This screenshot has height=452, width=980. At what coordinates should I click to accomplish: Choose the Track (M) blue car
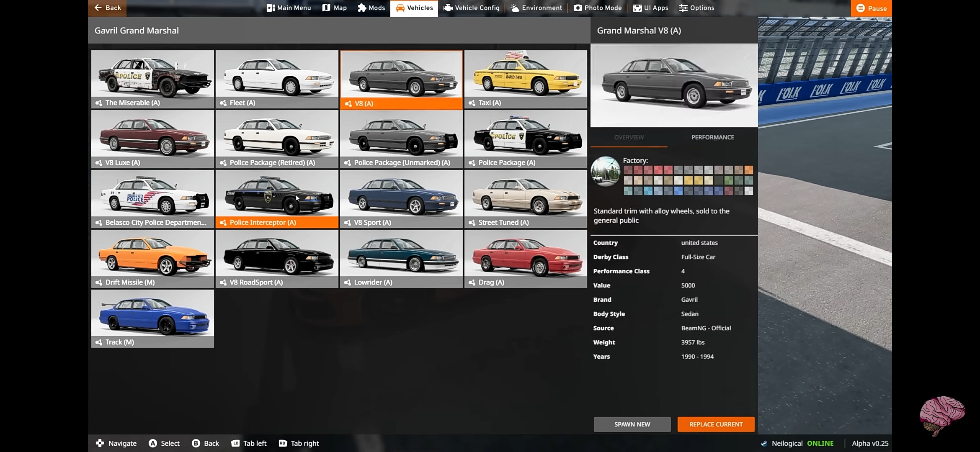pyautogui.click(x=152, y=318)
